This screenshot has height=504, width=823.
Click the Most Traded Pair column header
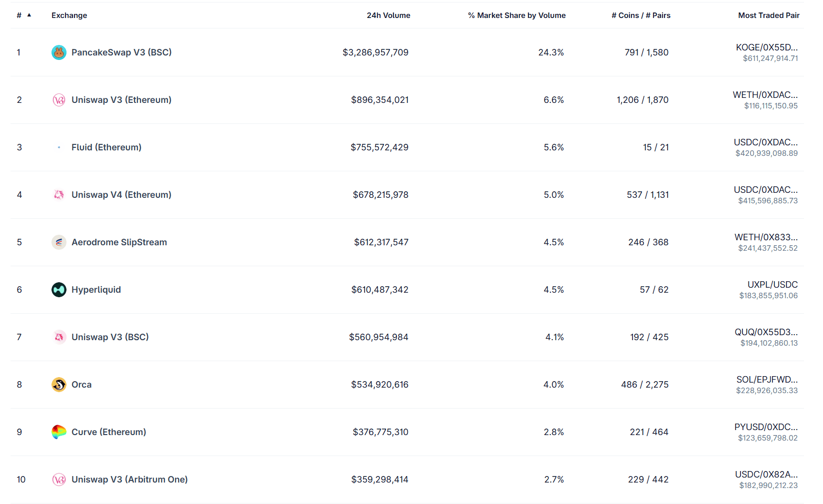(768, 15)
